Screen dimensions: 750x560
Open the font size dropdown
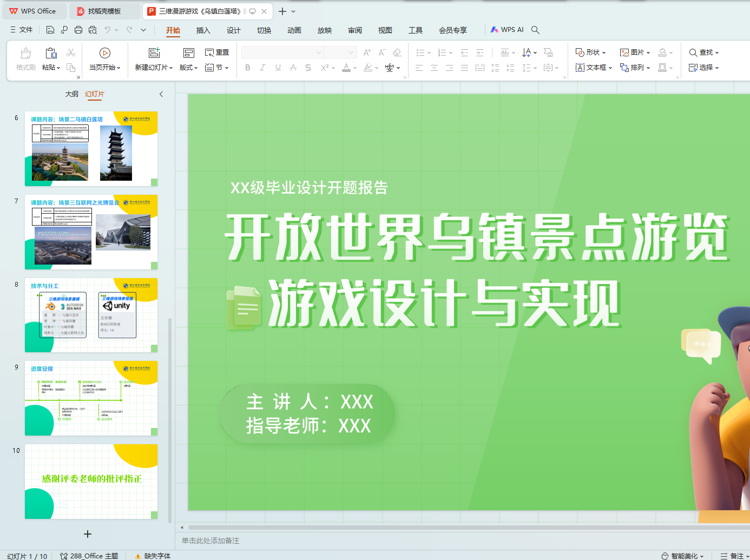tap(351, 52)
